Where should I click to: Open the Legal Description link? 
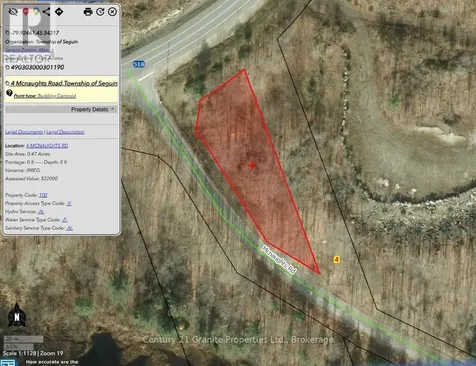[x=65, y=132]
